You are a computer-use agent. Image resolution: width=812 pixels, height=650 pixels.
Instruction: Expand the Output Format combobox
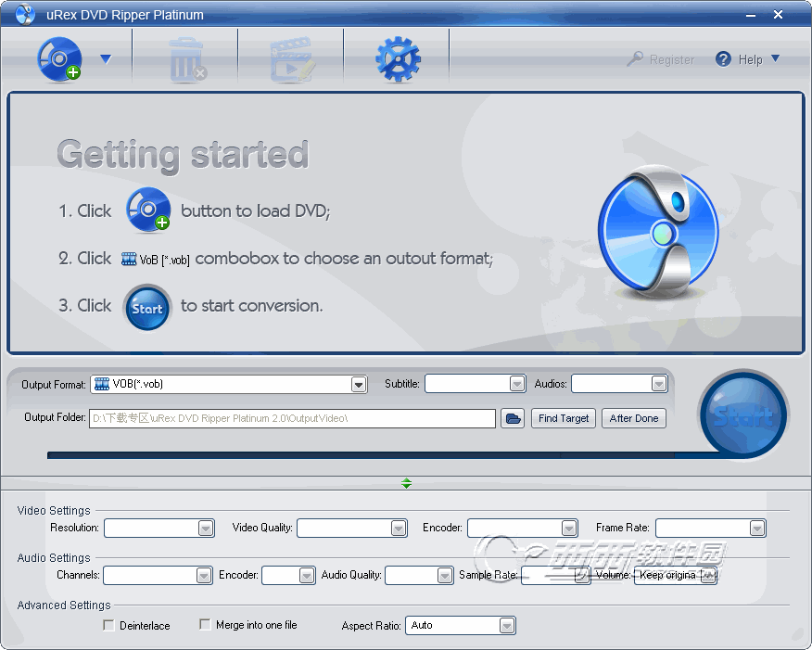(359, 384)
